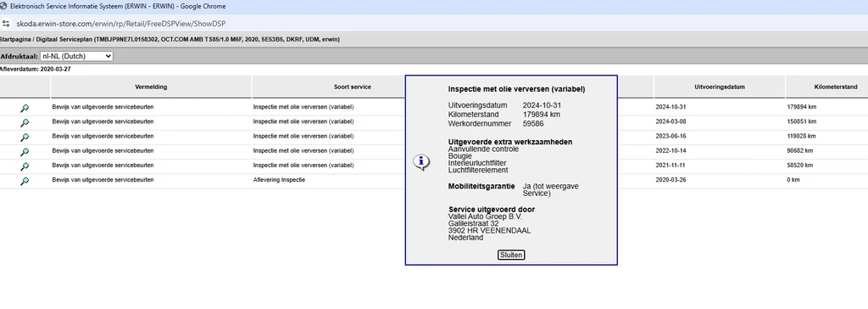Click the Uitvoeringsdatum column header
The width and height of the screenshot is (868, 309).
[720, 87]
